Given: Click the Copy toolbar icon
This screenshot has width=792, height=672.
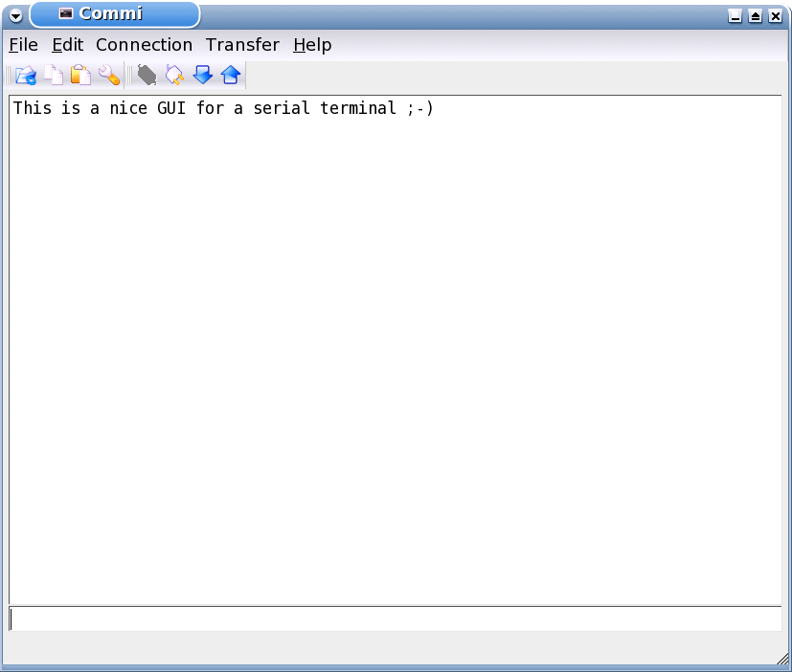Looking at the screenshot, I should 53,75.
